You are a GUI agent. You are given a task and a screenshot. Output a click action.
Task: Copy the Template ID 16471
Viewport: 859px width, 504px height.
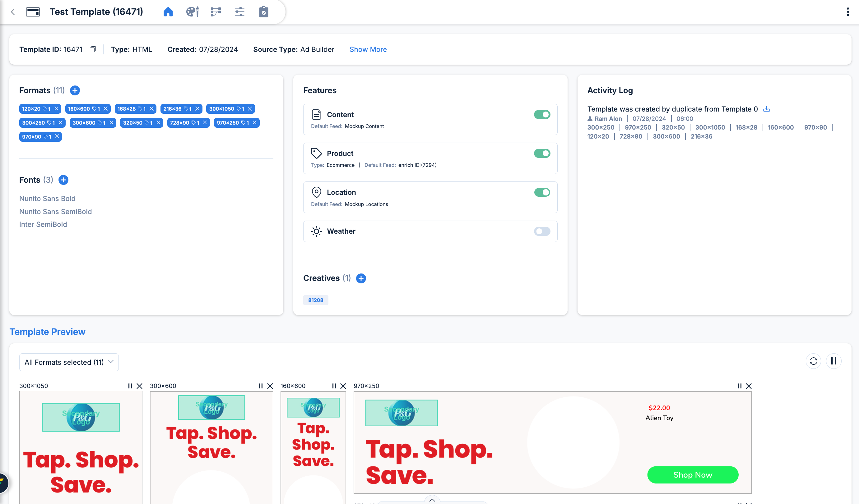pyautogui.click(x=93, y=49)
